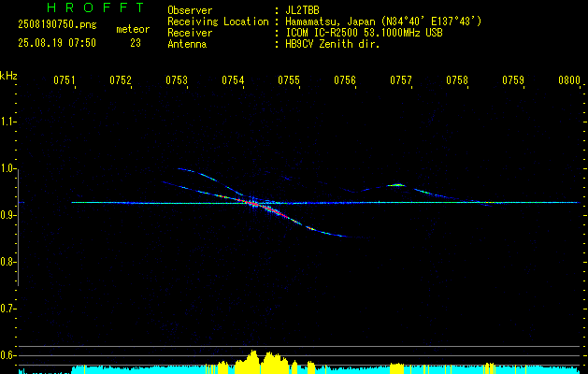588x374 pixels.
Task: Click the HB9CV Zenith dir. text
Action: (x=333, y=44)
